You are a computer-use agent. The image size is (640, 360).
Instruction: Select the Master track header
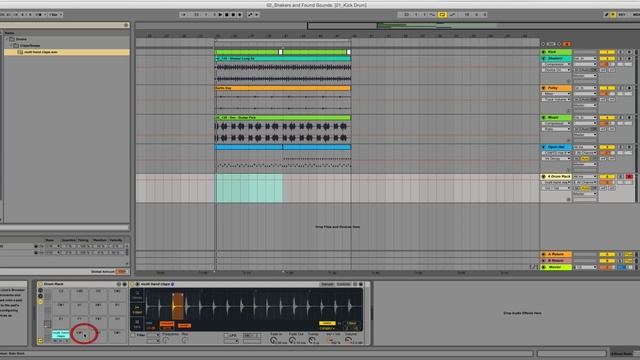(x=556, y=267)
